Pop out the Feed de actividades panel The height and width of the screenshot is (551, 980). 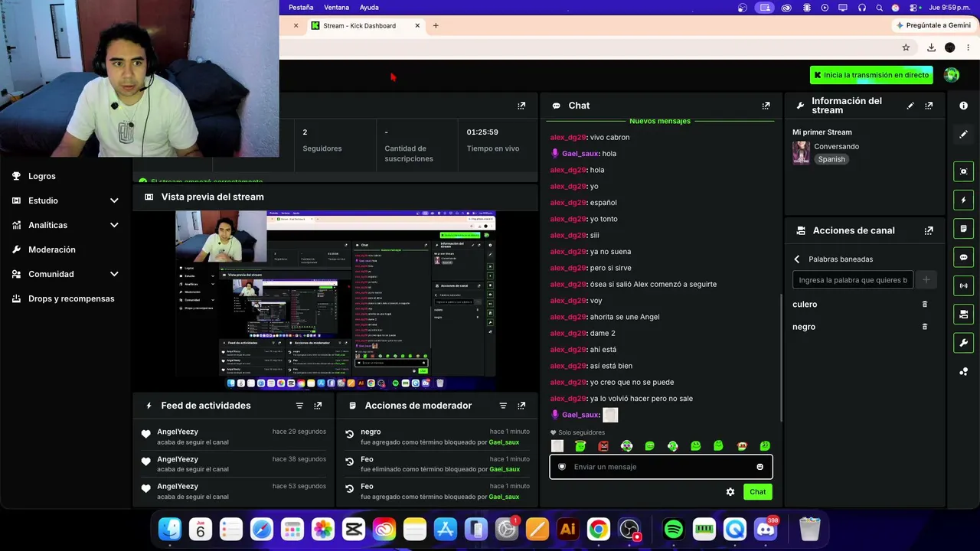[x=318, y=406]
